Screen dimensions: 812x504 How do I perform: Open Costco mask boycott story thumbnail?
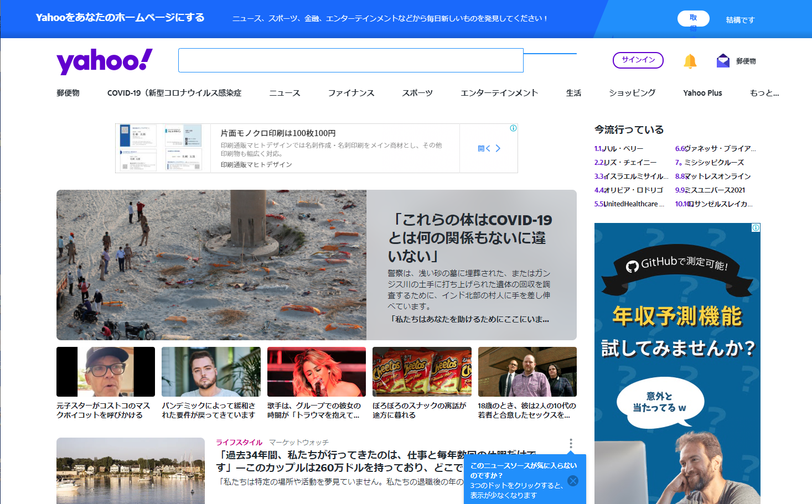coord(106,372)
